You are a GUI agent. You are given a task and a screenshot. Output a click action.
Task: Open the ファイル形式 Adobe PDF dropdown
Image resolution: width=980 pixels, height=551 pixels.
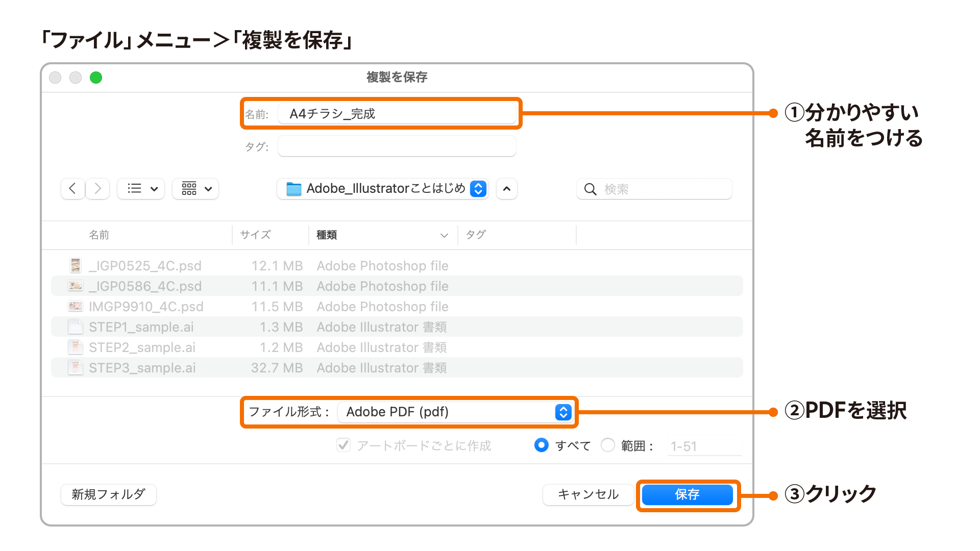454,412
